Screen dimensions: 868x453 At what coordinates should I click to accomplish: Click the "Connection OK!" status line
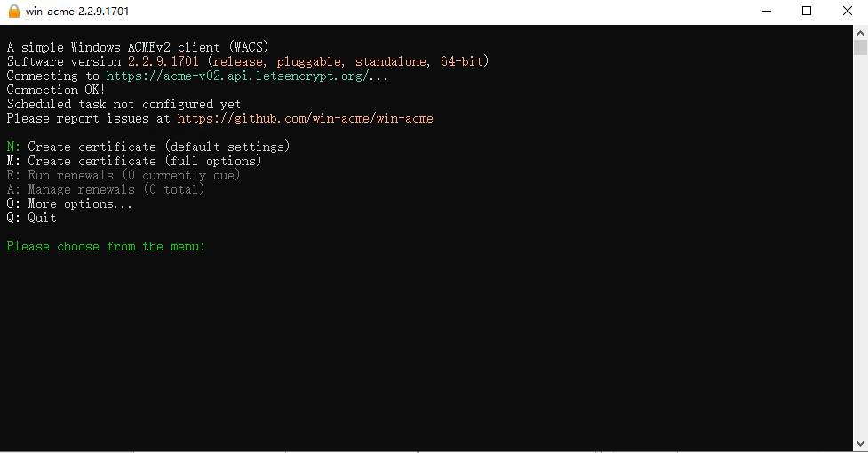tap(56, 90)
